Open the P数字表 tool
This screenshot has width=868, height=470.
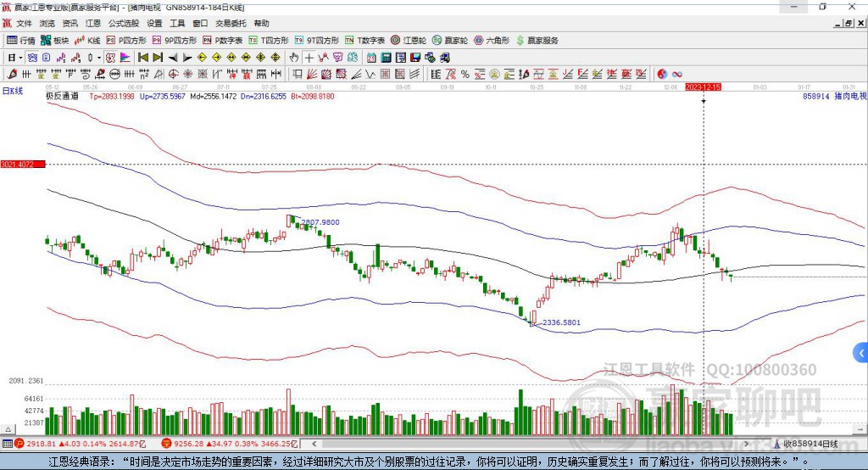(x=223, y=41)
